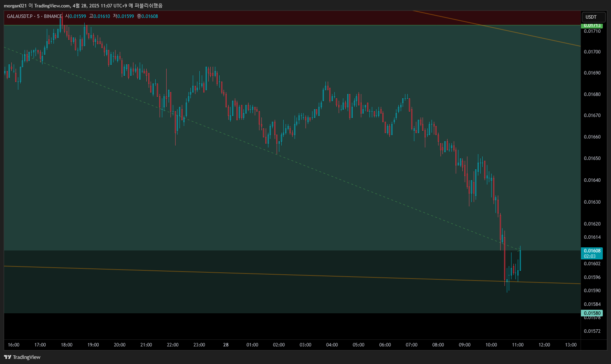Click the 06:00 time axis label
Viewport: 611px width, 364px height.
(385, 345)
